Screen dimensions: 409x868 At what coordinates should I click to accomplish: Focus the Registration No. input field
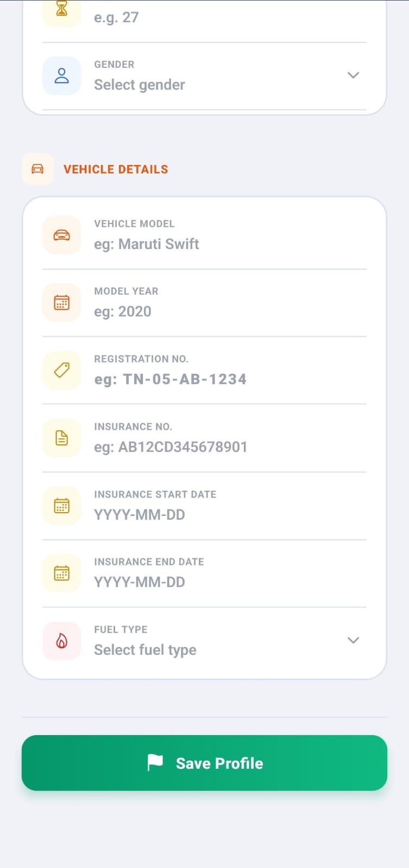point(204,371)
